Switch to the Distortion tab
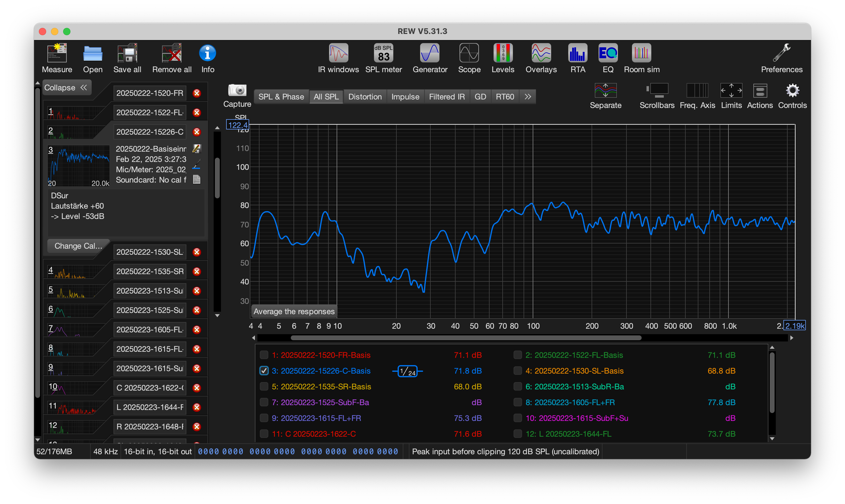Screen dimensions: 845x504 [365, 97]
